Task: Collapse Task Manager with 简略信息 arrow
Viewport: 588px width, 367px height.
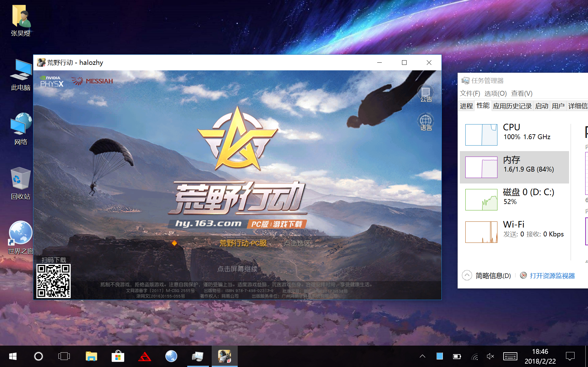Action: click(x=467, y=276)
